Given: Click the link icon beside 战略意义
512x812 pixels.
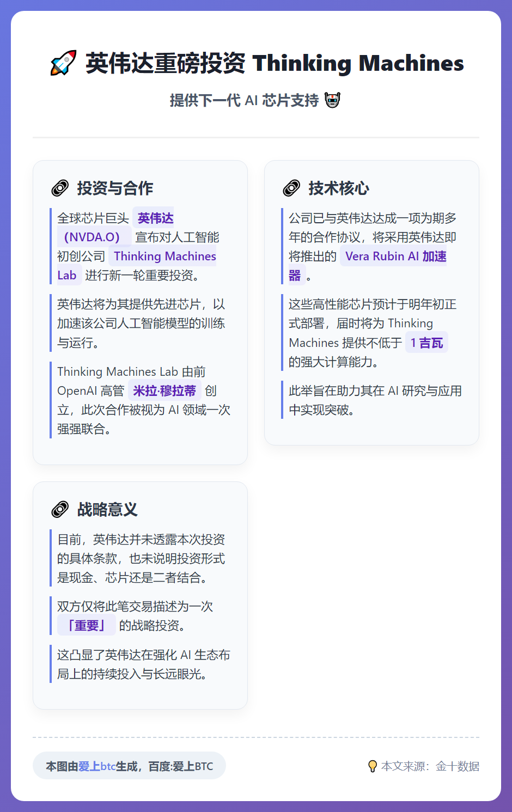Looking at the screenshot, I should click(x=60, y=510).
